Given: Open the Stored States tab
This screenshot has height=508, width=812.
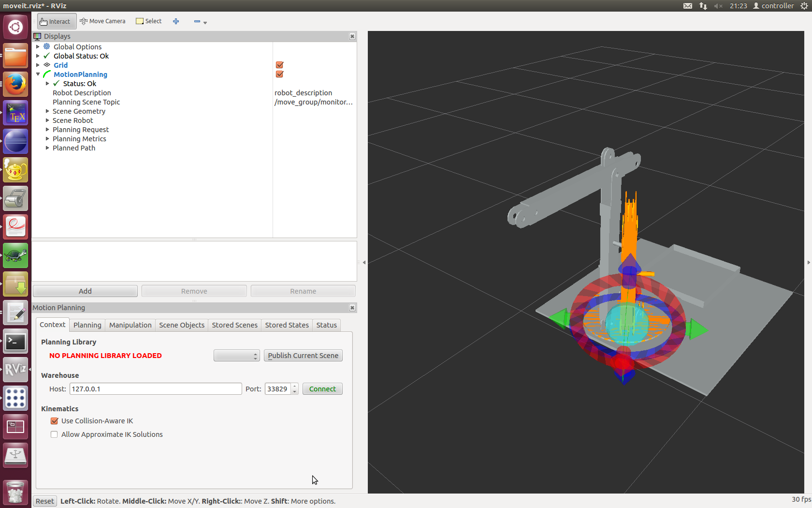Looking at the screenshot, I should [287, 325].
